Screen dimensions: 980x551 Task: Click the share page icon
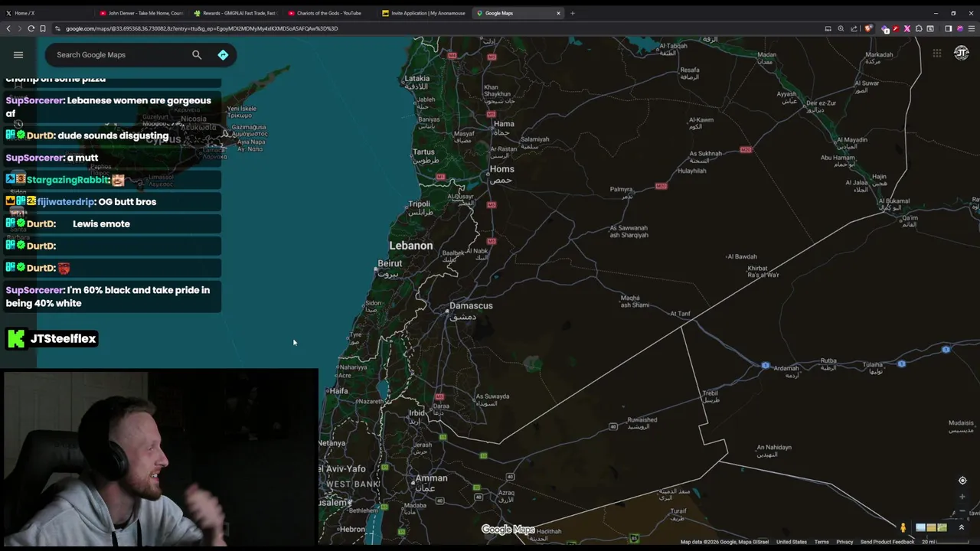tap(854, 28)
